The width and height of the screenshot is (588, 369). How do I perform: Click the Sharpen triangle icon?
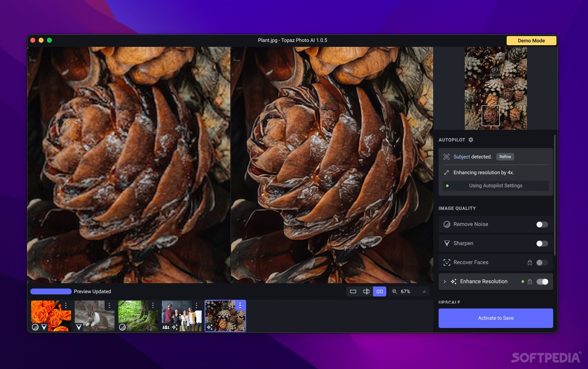(x=447, y=243)
